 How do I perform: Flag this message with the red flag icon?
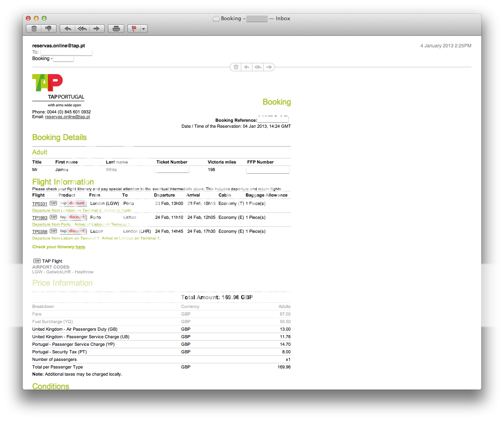(x=134, y=29)
